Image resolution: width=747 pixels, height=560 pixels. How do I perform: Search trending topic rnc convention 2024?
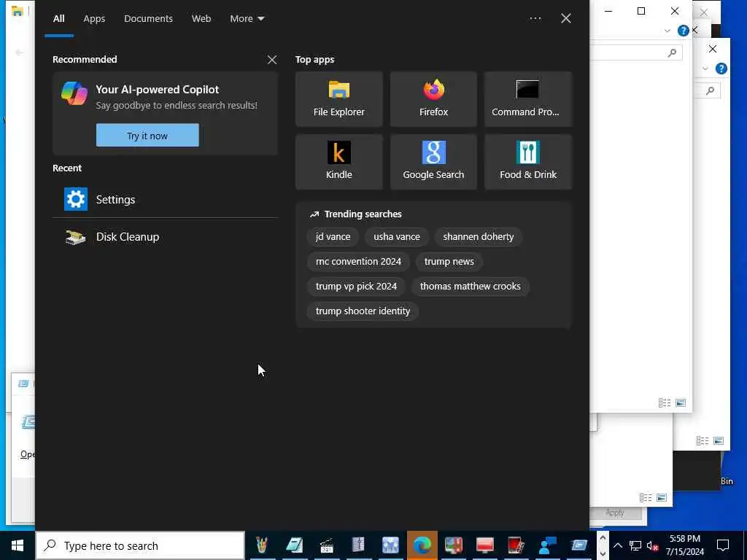pos(358,262)
